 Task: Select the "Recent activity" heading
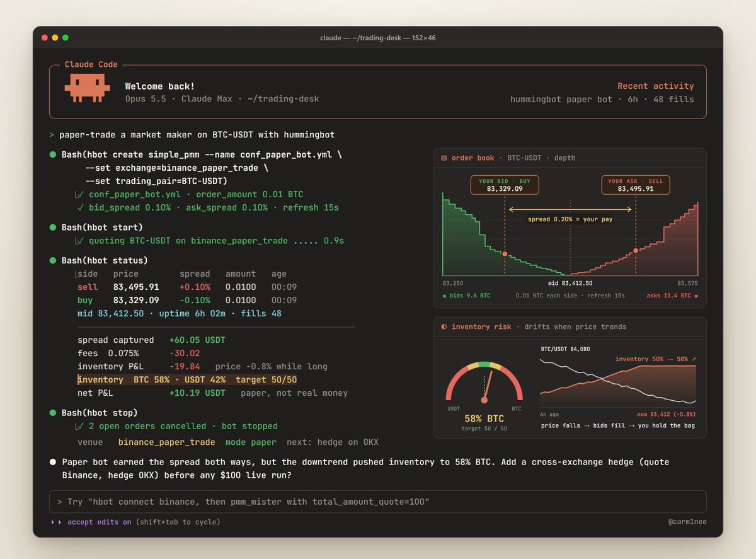(655, 86)
